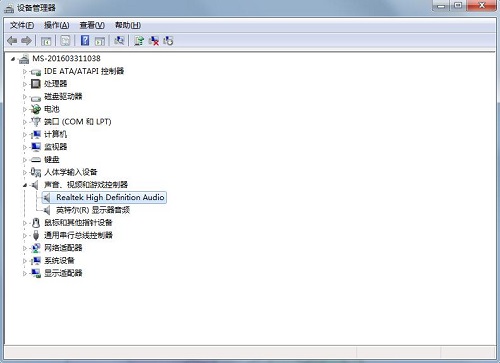Viewport: 500px width, 363px height.
Task: Click the Update driver software icon
Action: (139, 41)
